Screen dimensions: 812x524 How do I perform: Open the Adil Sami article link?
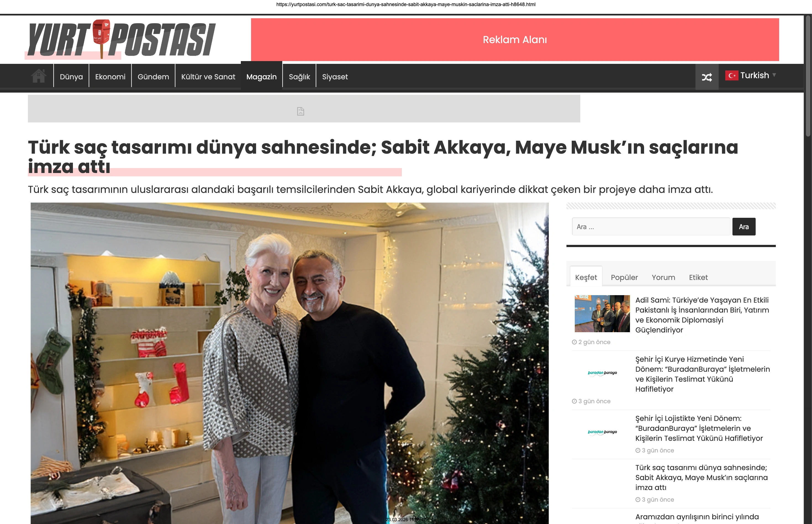(702, 315)
